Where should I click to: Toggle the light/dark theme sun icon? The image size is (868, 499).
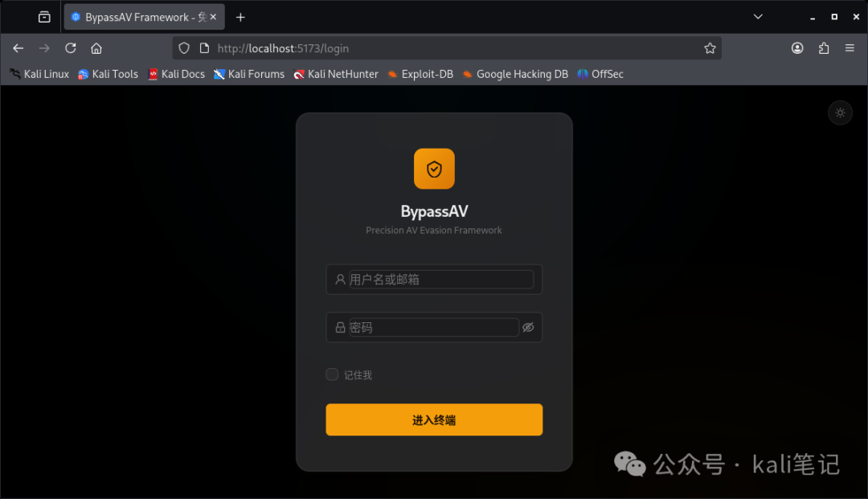click(840, 112)
